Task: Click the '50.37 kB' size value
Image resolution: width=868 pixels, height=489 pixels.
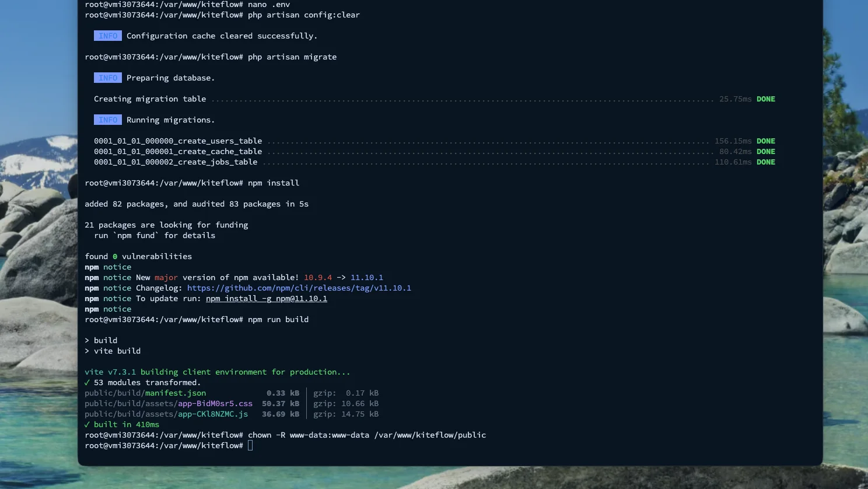Action: (x=281, y=403)
